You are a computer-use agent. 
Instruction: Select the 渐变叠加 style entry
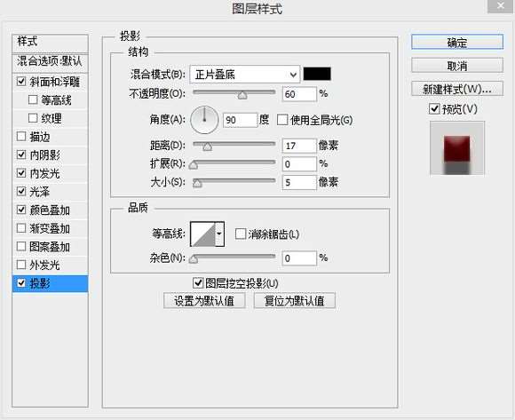coord(50,228)
